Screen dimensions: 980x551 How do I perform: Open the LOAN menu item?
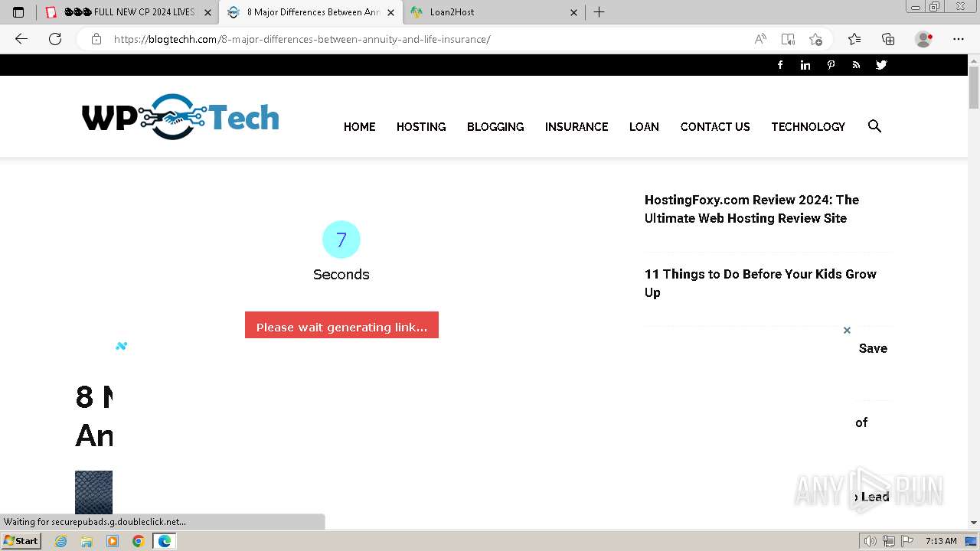click(x=644, y=127)
